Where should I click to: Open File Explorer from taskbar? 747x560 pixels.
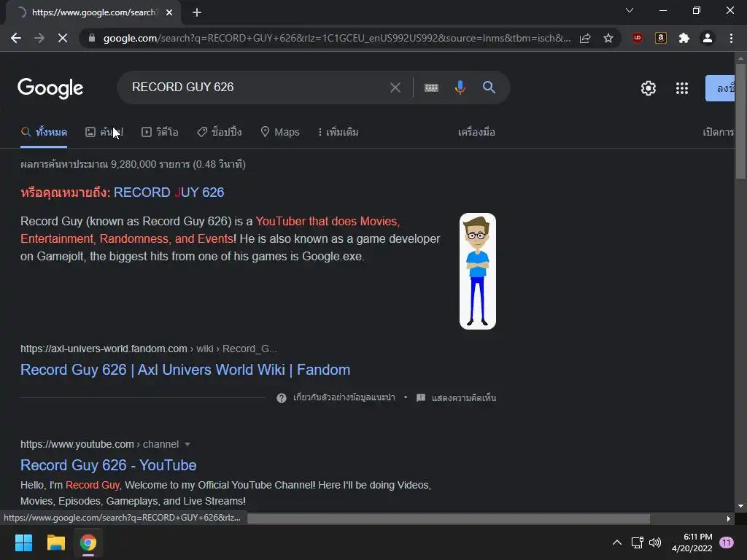click(55, 542)
